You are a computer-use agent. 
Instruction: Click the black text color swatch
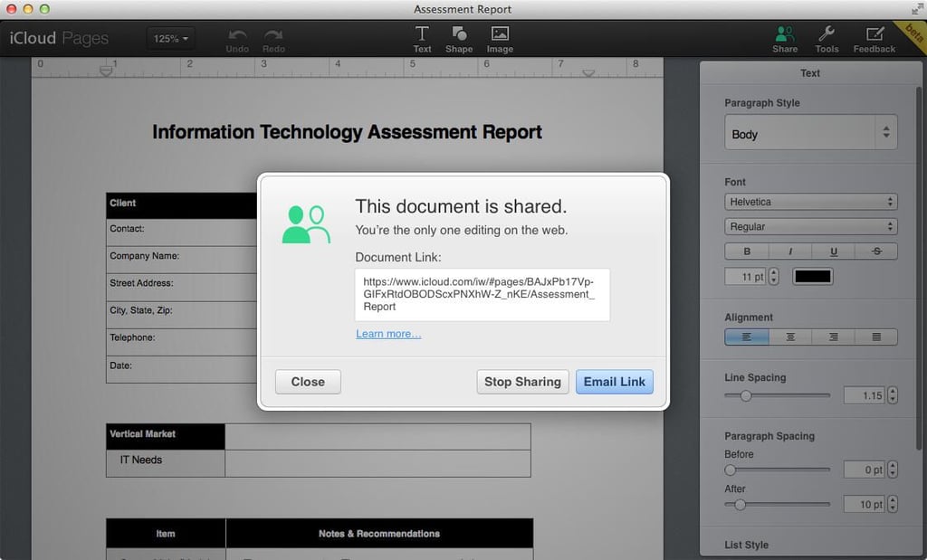pyautogui.click(x=812, y=277)
